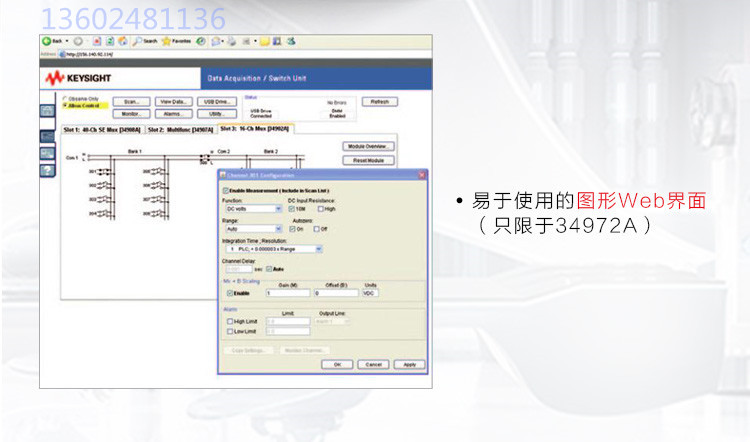Click the Units field showing VDC
The width and height of the screenshot is (750, 442).
coord(370,293)
